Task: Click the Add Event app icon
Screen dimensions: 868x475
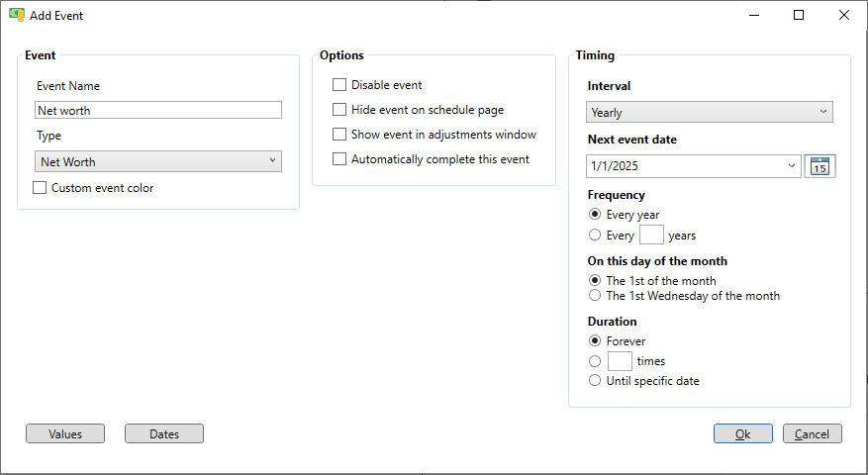Action: pos(17,15)
